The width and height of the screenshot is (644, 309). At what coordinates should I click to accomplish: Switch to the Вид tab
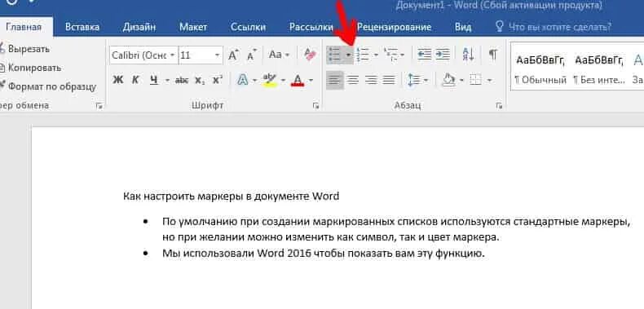pos(463,27)
